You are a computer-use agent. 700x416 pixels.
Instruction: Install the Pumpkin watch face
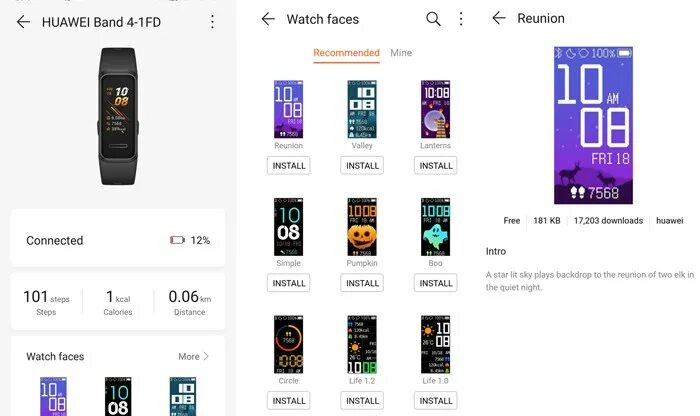click(x=362, y=283)
